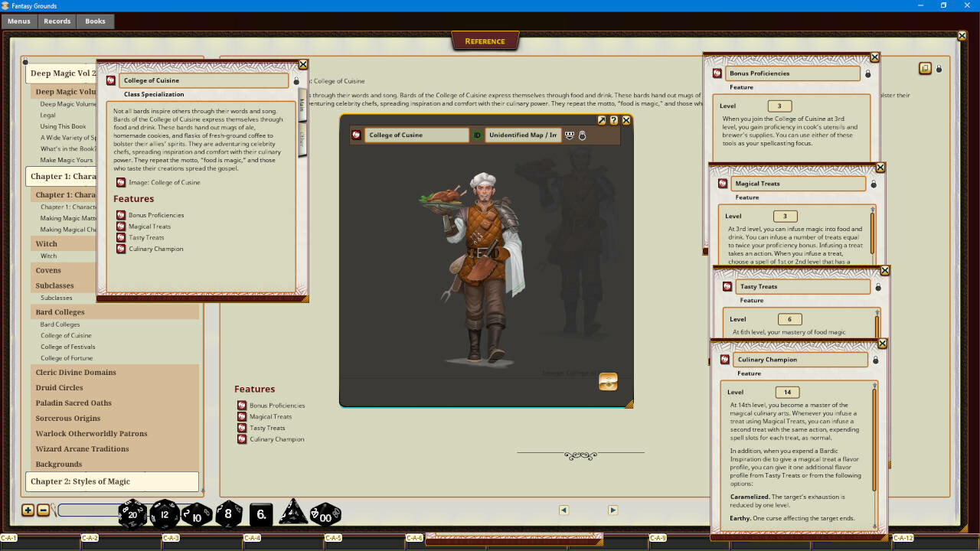Click the minus zoom control at bottom left
980x551 pixels.
43,510
